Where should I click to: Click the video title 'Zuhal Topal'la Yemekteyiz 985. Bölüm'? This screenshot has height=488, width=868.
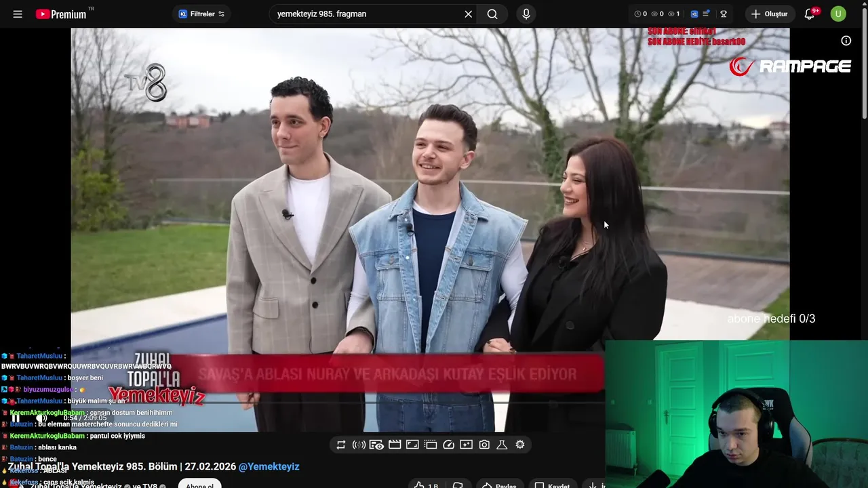(94, 466)
